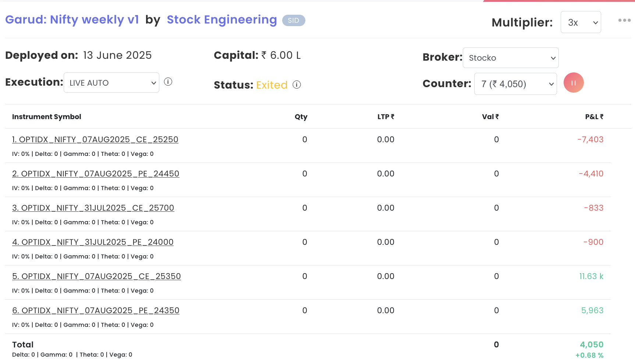
Task: Open the three-dot more options menu
Action: 624,20
